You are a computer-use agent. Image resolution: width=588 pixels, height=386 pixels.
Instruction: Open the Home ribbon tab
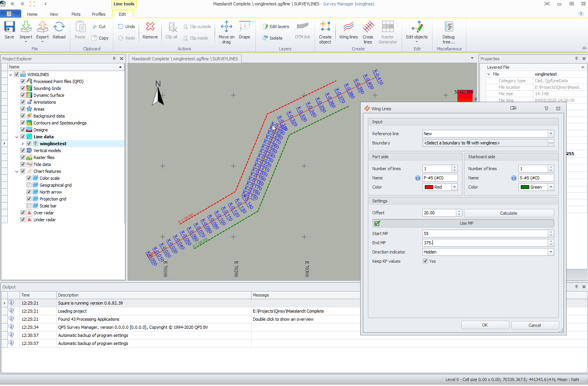click(32, 14)
